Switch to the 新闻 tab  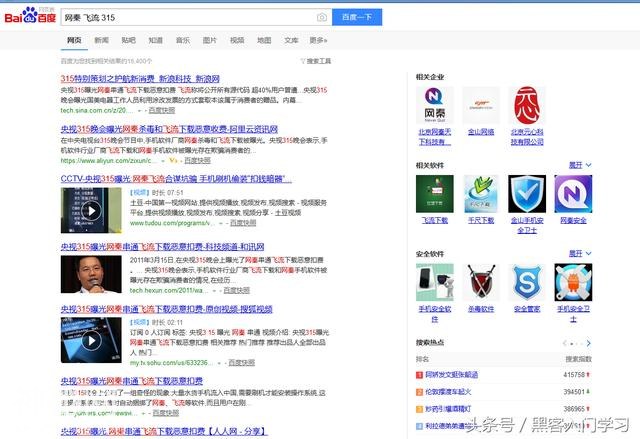(x=102, y=40)
